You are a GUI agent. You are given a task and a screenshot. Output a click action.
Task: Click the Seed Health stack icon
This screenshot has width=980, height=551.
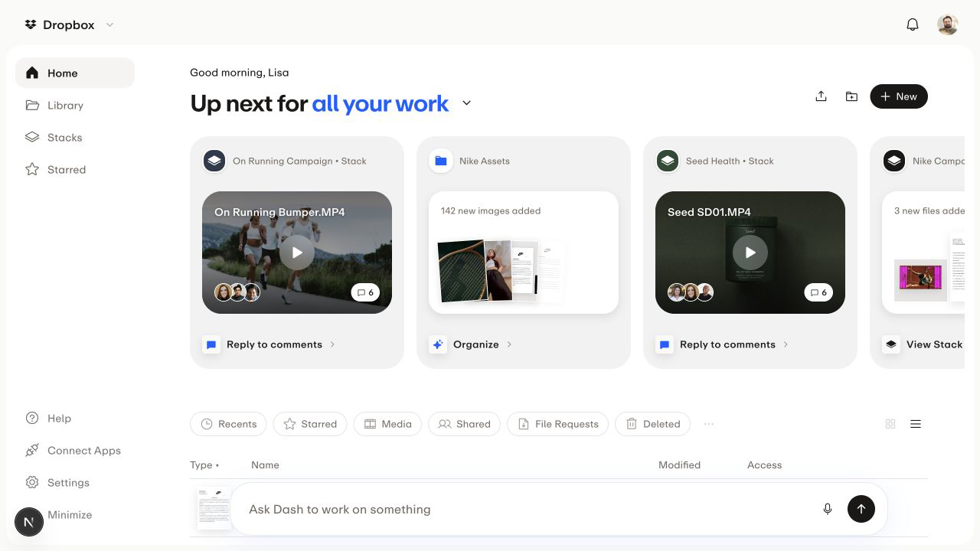pyautogui.click(x=668, y=161)
